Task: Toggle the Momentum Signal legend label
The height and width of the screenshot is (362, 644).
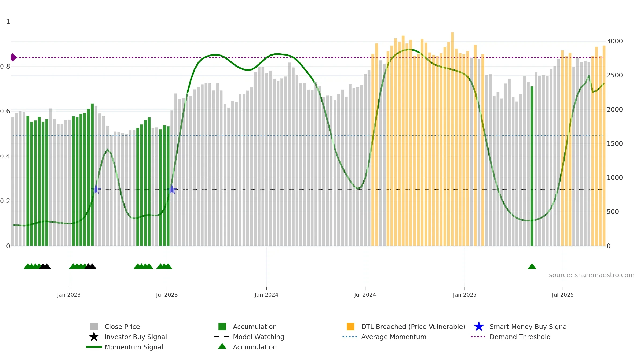Action: click(x=134, y=347)
